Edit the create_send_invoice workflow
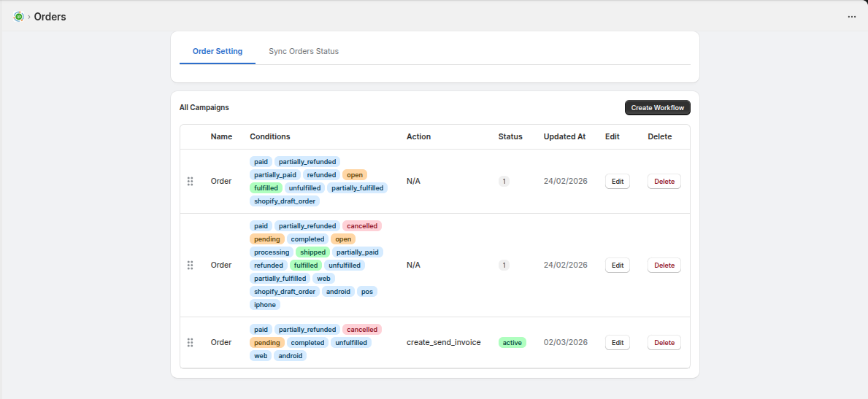 617,343
